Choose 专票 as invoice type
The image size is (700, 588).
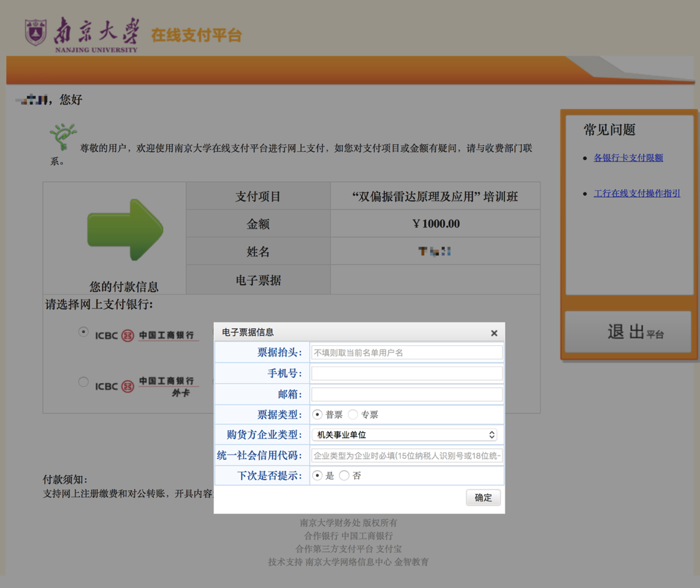(x=353, y=414)
